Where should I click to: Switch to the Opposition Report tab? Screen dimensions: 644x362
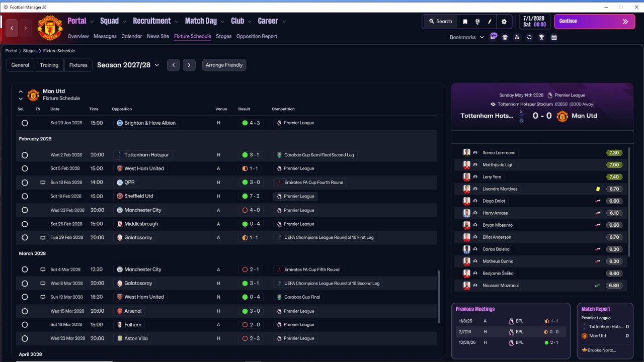tap(257, 36)
